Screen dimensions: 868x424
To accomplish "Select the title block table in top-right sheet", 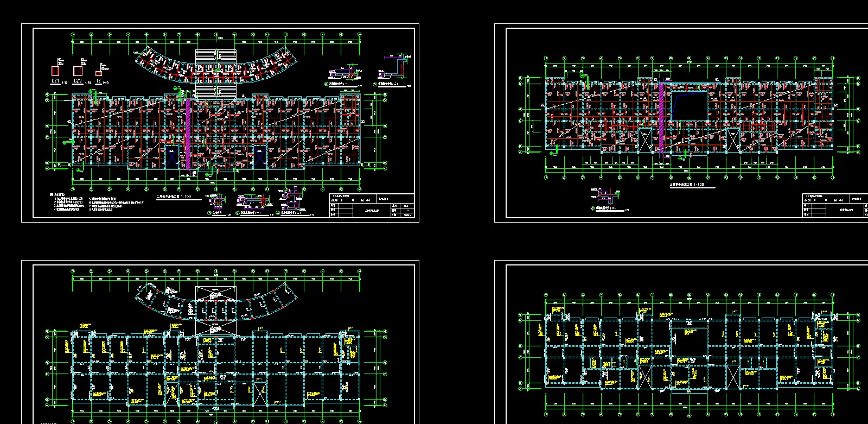I will (835, 206).
